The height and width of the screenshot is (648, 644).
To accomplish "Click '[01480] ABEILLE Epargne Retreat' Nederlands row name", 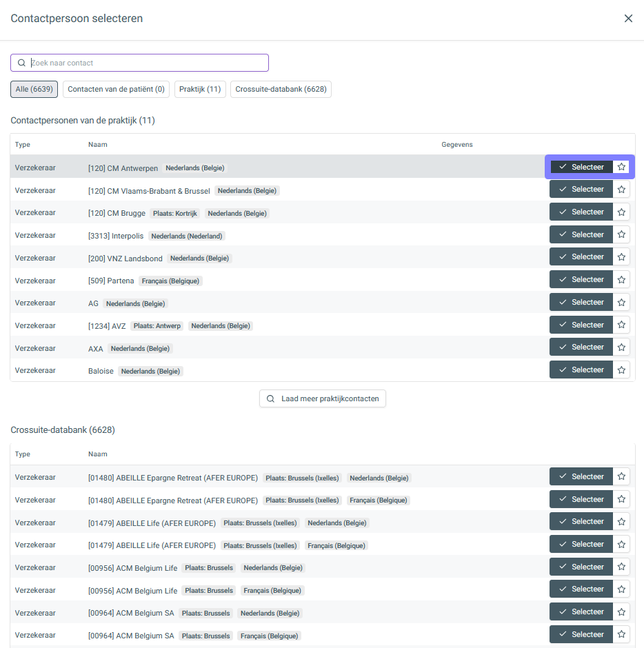I will pyautogui.click(x=173, y=478).
